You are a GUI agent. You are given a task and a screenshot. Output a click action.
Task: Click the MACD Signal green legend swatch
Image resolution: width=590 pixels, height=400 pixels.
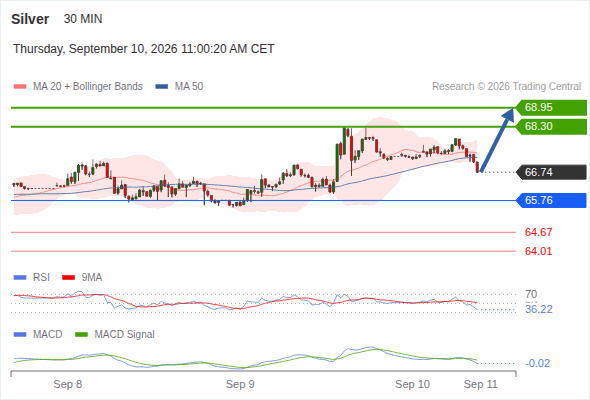pyautogui.click(x=81, y=334)
